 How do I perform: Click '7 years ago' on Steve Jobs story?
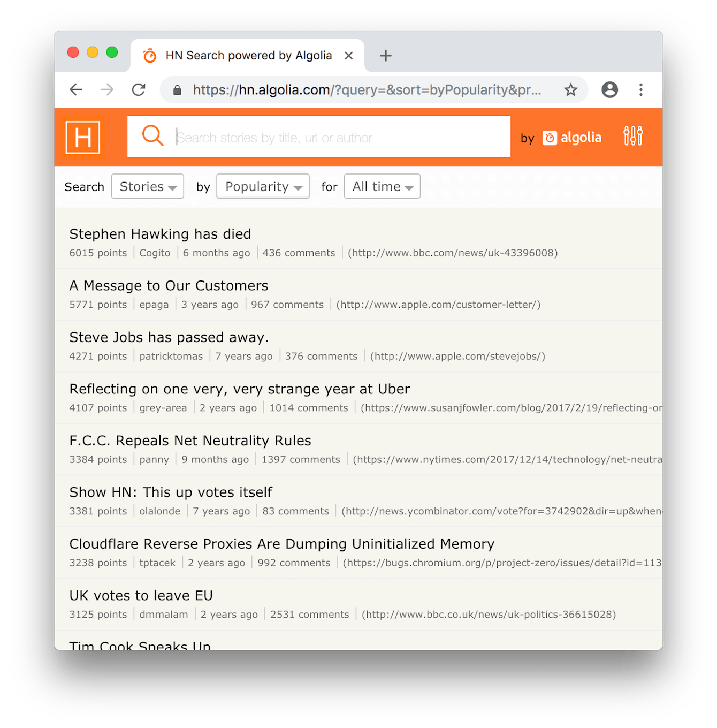pyautogui.click(x=244, y=356)
